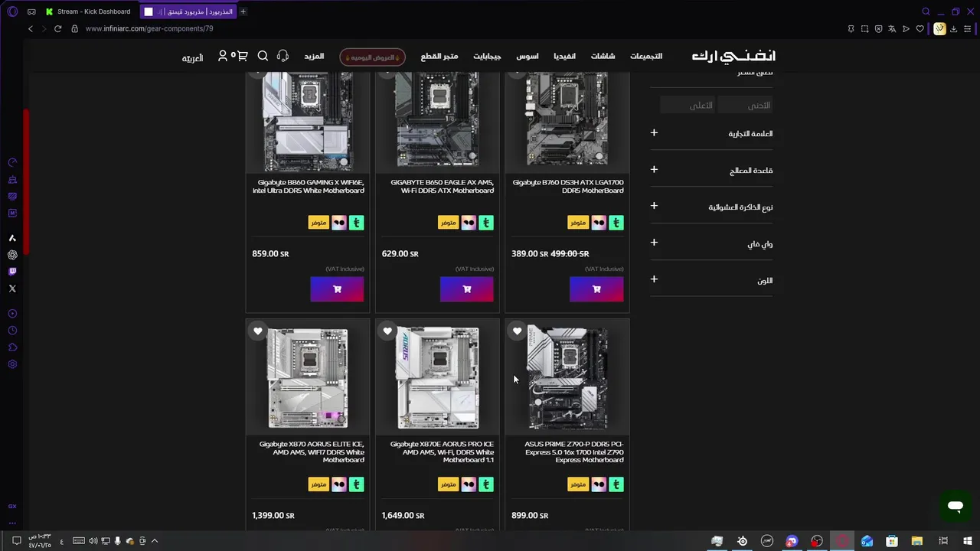
Task: Open the site search icon
Action: click(263, 56)
